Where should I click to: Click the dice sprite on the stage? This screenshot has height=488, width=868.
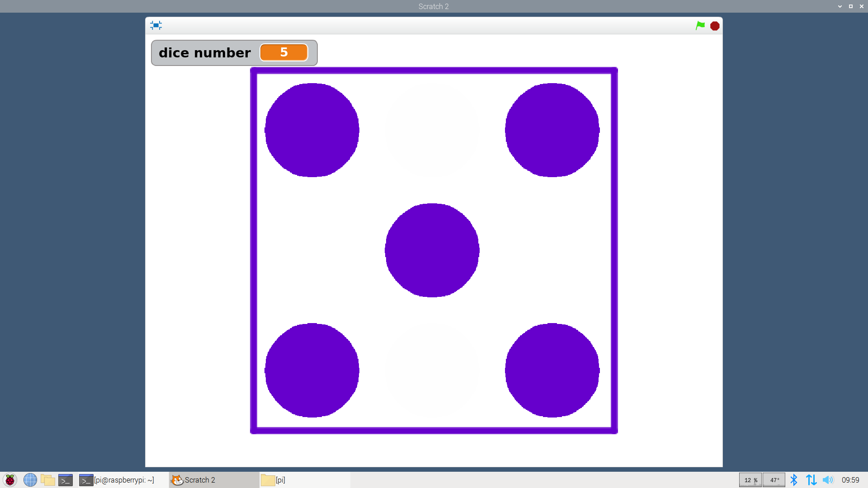tap(432, 250)
